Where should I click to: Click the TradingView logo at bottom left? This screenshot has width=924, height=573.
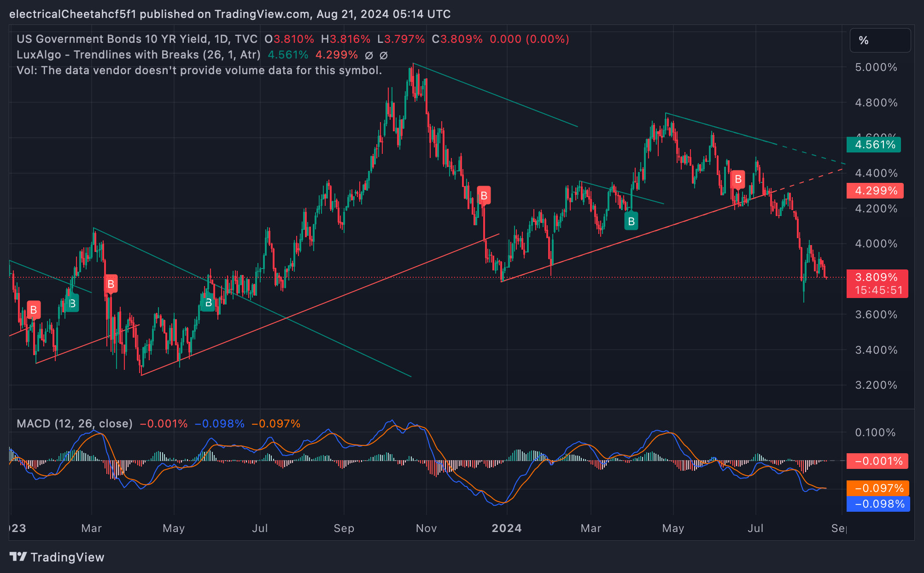[57, 557]
